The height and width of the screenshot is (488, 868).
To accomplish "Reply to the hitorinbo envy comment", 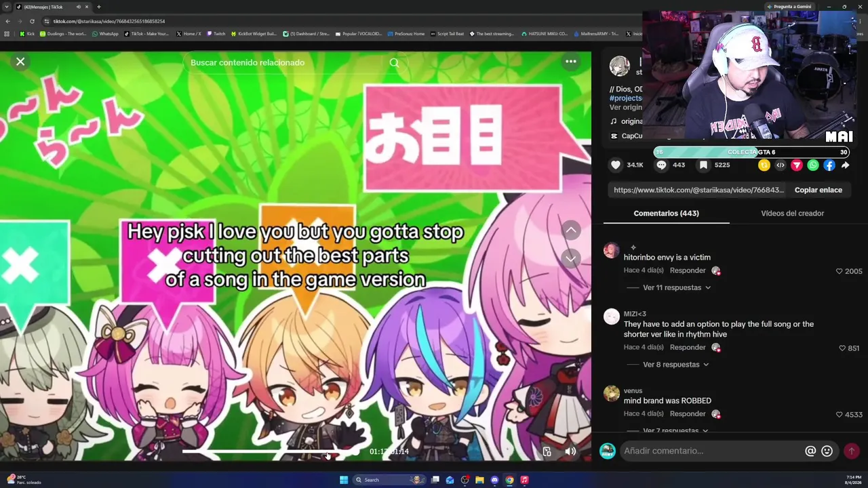I will 688,270.
